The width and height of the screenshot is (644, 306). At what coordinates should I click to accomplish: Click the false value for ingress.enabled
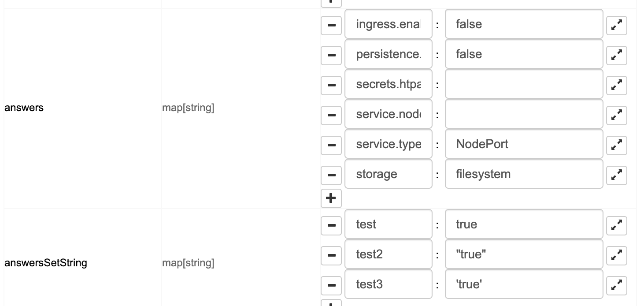524,24
